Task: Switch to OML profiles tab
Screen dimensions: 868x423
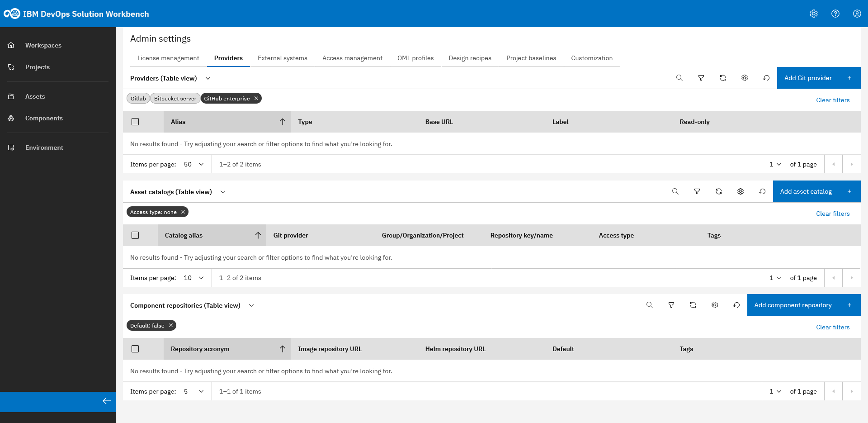Action: (415, 58)
